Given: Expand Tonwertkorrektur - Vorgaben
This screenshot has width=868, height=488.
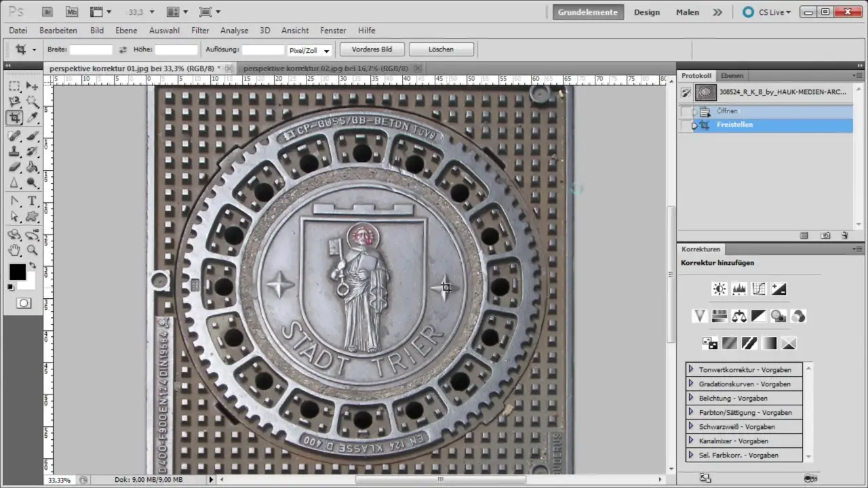Looking at the screenshot, I should (690, 369).
